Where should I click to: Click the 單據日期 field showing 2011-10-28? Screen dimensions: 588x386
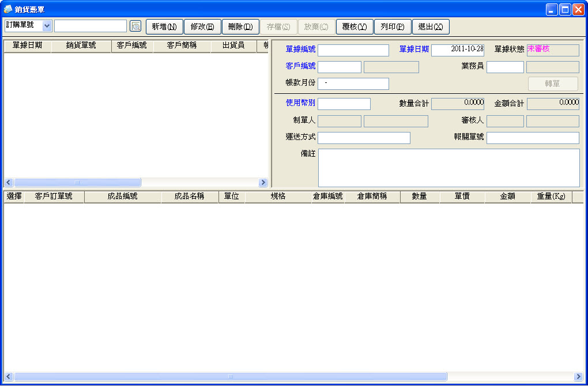(458, 50)
